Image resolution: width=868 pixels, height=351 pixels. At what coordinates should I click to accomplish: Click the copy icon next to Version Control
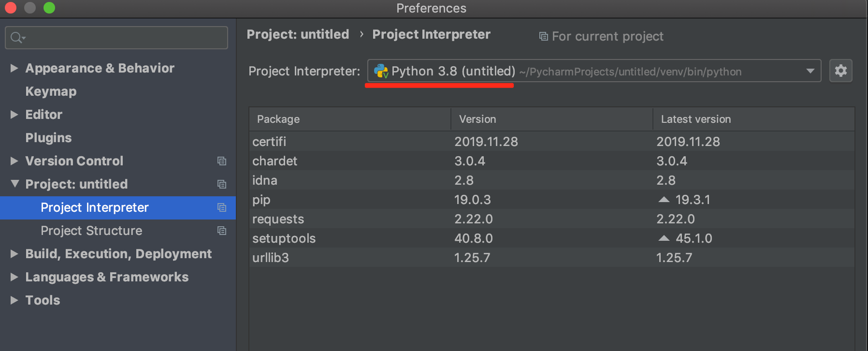222,161
